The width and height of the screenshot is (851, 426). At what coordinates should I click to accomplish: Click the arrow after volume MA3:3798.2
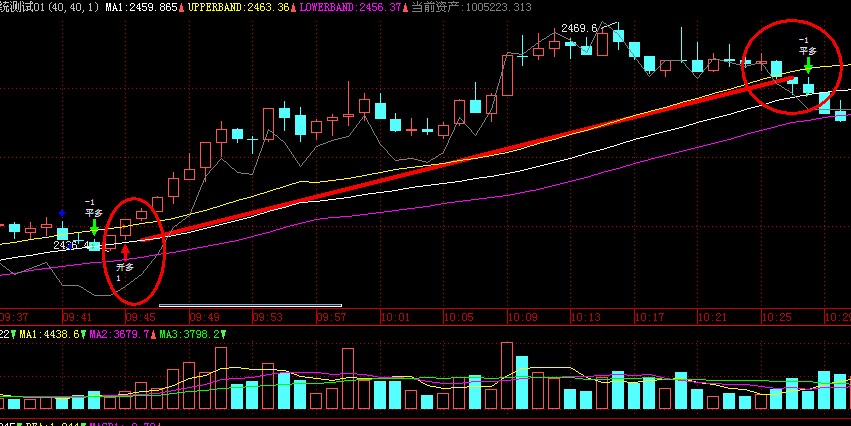tap(221, 334)
